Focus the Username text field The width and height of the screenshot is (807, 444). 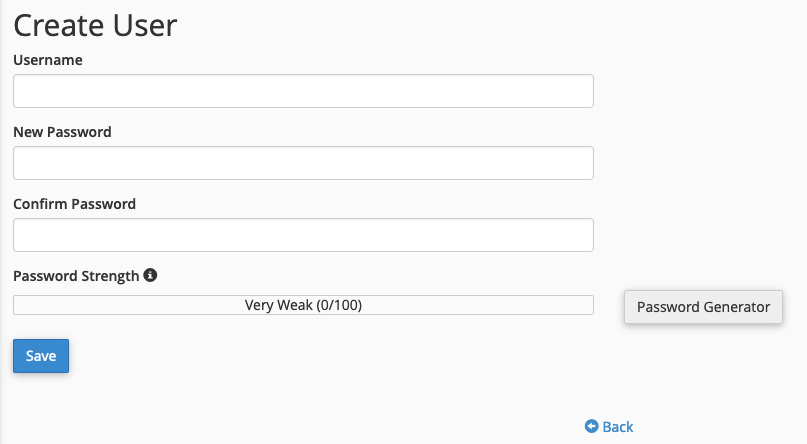[x=303, y=91]
